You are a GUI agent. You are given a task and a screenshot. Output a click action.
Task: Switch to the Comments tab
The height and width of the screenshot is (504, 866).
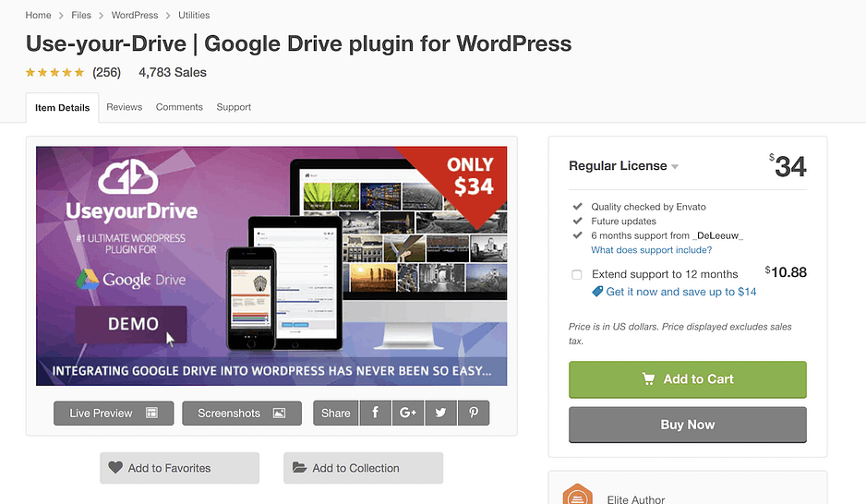point(179,107)
